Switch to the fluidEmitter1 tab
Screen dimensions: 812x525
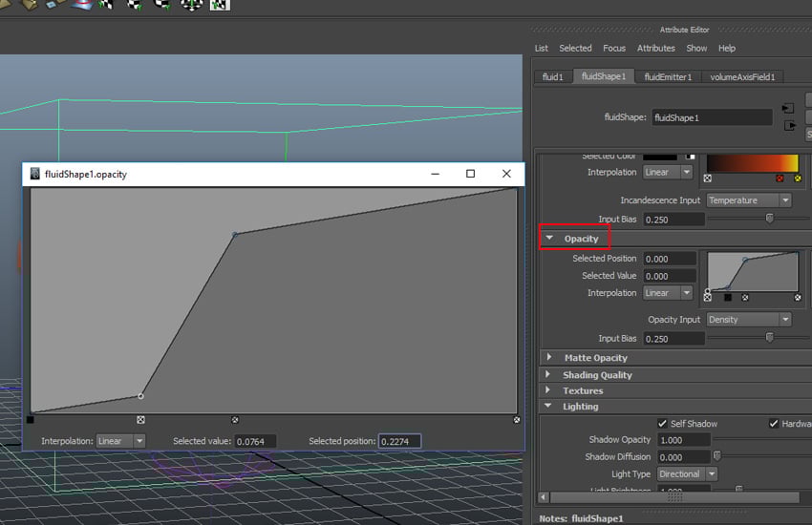(x=669, y=76)
